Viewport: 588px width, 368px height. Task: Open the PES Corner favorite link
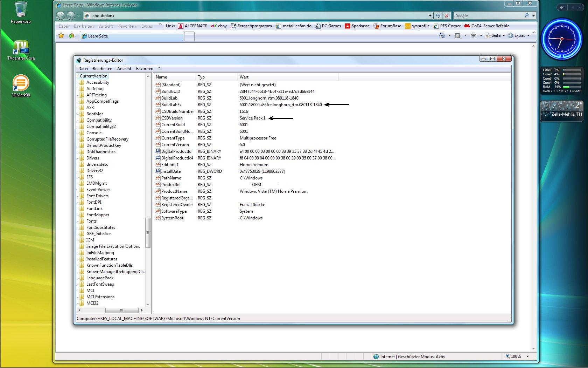click(x=447, y=26)
